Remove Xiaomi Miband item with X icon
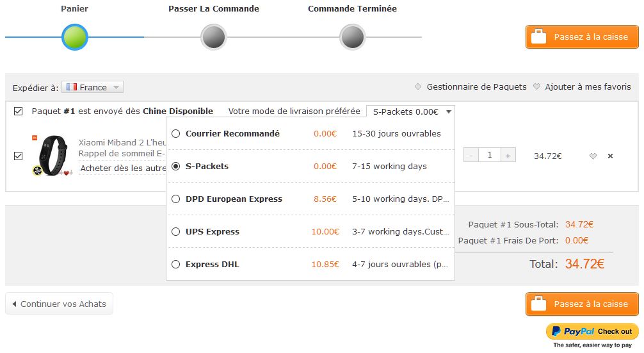Screen dimensions: 644x353 (610, 156)
